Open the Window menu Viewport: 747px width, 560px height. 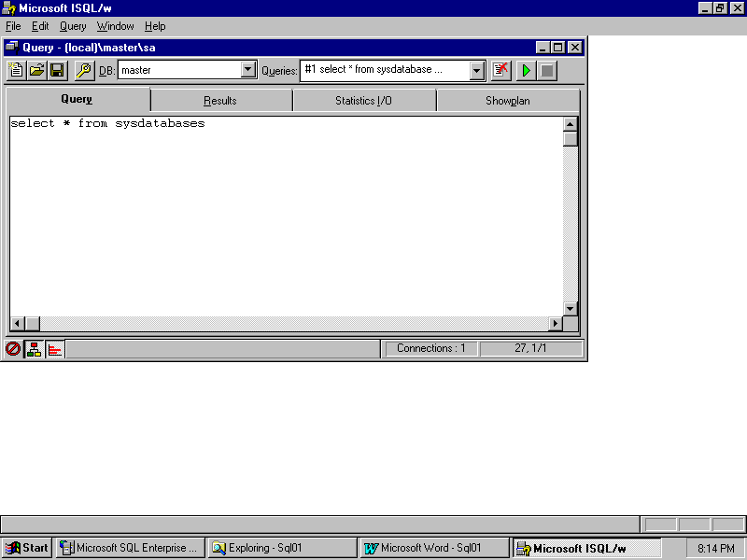[115, 26]
